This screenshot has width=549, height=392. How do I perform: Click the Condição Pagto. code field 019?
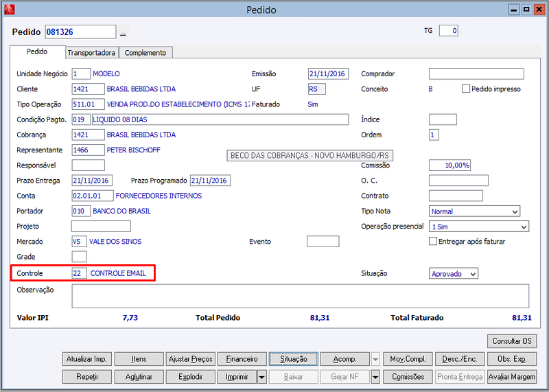pyautogui.click(x=81, y=119)
